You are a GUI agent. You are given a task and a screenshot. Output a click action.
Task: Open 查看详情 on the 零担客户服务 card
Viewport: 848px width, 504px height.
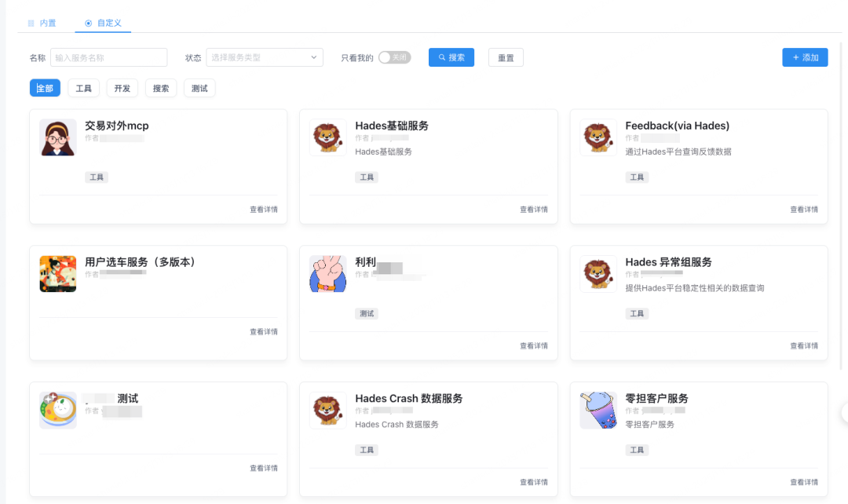803,481
